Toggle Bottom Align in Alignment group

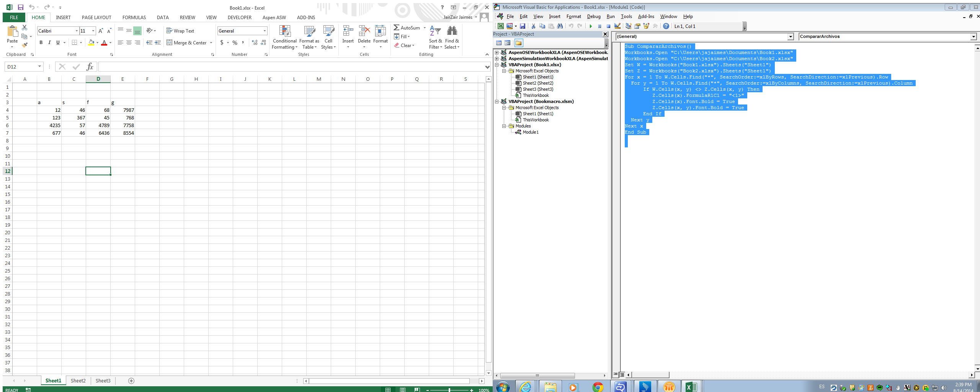(x=137, y=31)
